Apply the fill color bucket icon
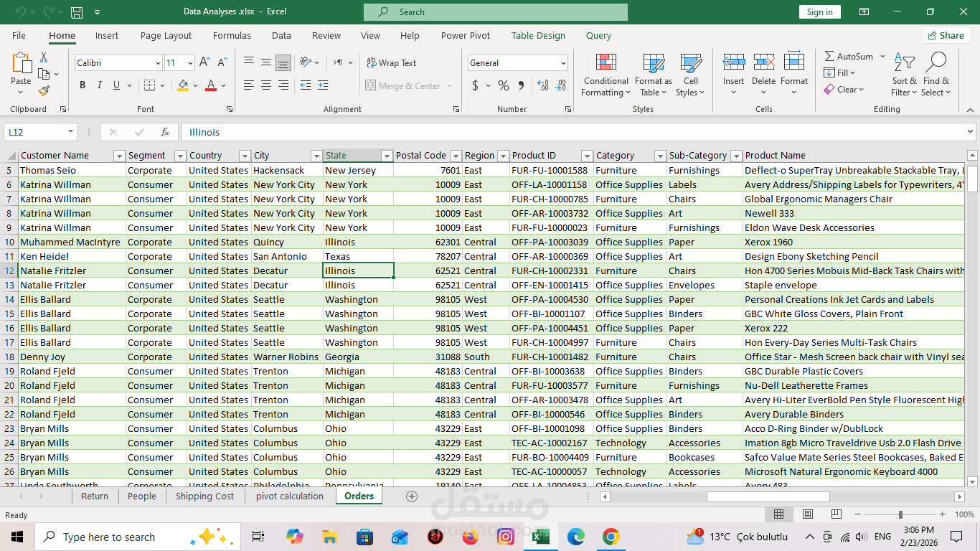The image size is (980, 551). [x=183, y=85]
